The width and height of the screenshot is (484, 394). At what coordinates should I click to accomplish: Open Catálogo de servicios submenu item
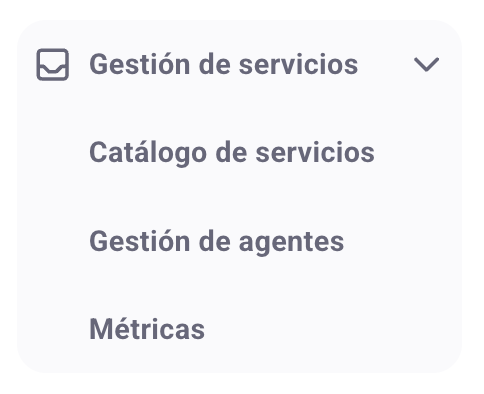coord(232,153)
